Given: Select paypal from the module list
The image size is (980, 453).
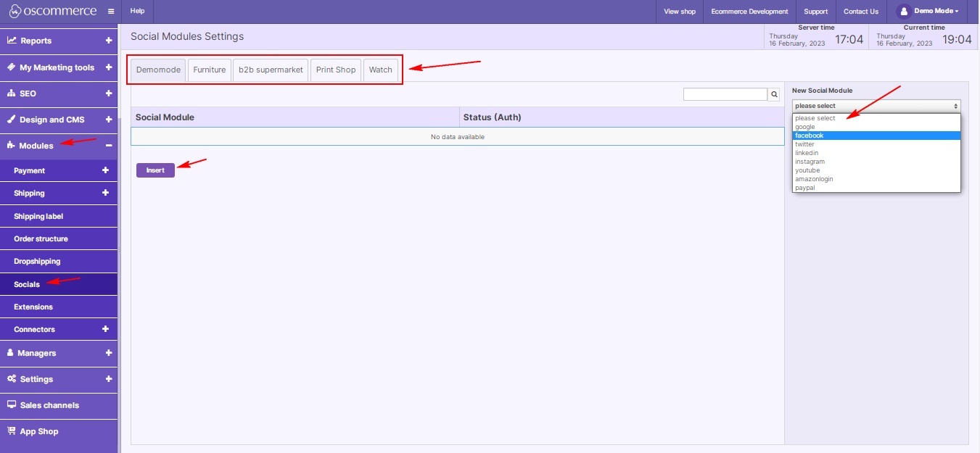Looking at the screenshot, I should click(876, 188).
